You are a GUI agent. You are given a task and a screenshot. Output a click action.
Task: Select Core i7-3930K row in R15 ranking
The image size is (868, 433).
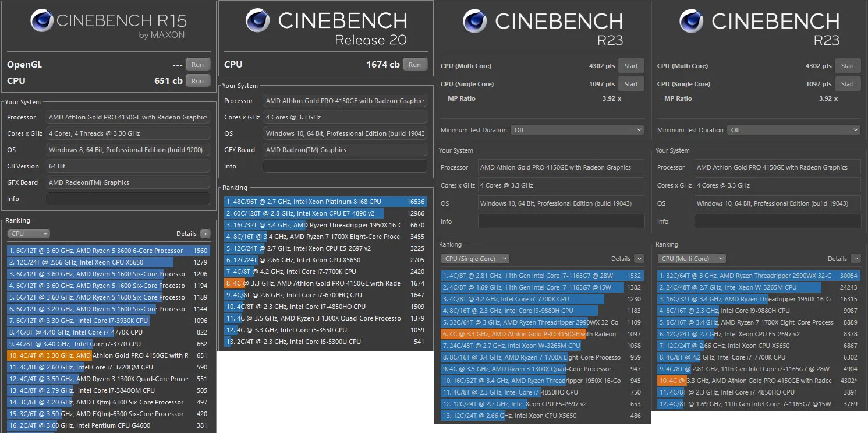click(109, 321)
